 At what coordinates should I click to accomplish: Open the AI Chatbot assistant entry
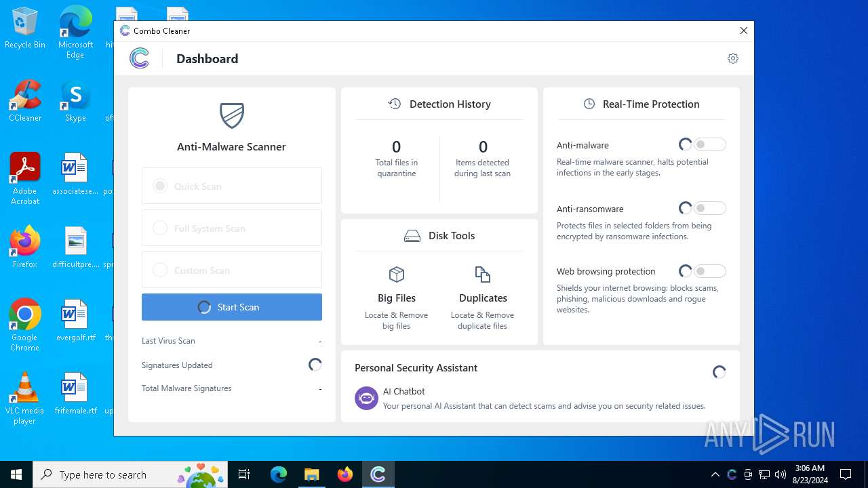530,399
